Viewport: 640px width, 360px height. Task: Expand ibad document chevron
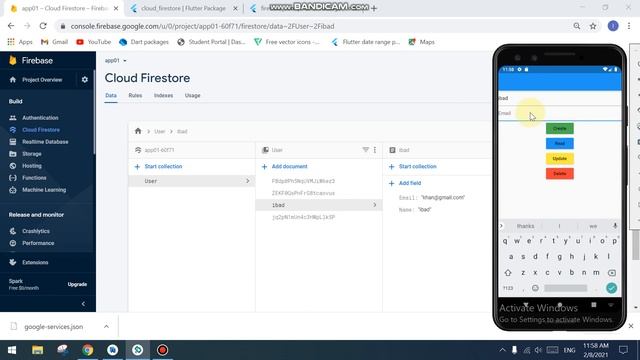(x=375, y=205)
